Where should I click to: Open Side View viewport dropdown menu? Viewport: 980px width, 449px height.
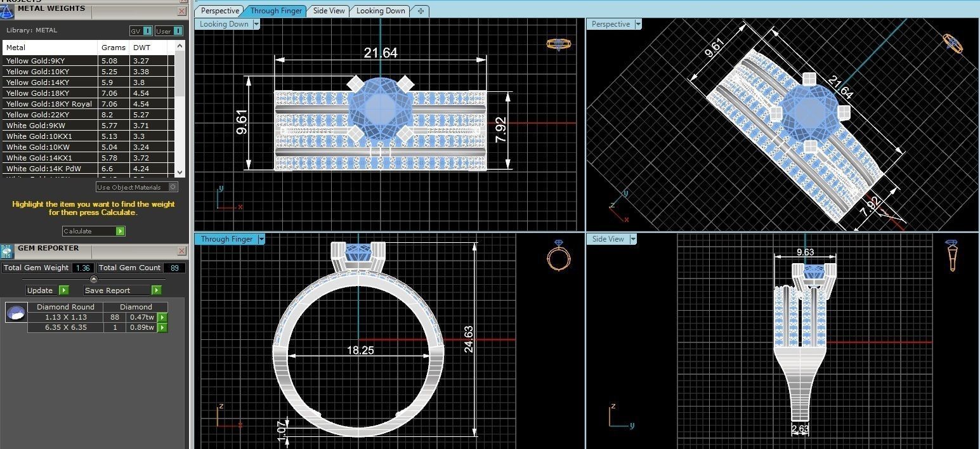633,239
